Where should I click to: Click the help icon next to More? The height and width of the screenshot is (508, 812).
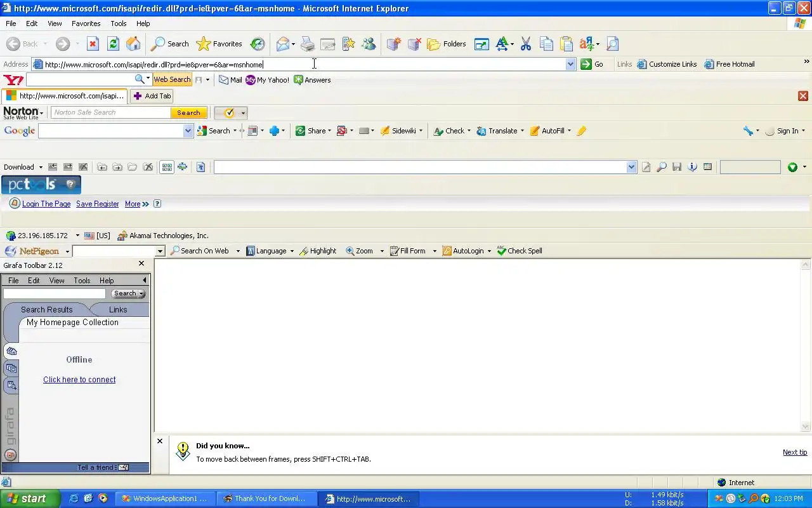(157, 204)
